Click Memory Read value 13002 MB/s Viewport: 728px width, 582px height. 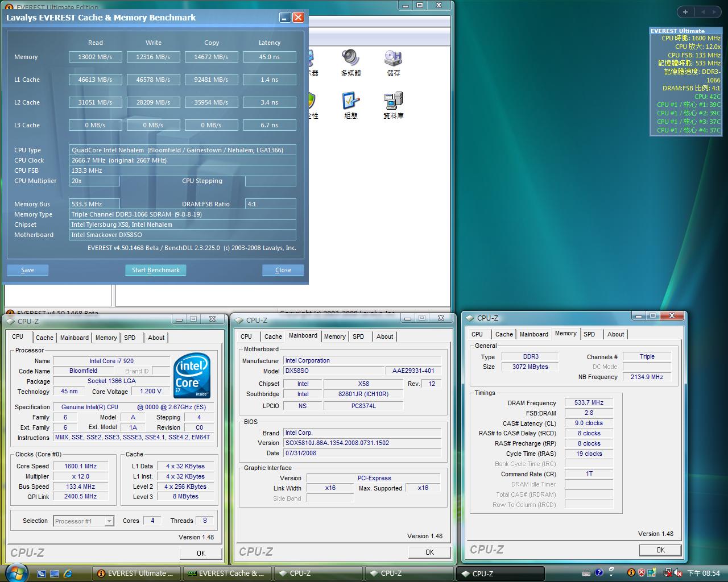pyautogui.click(x=95, y=57)
